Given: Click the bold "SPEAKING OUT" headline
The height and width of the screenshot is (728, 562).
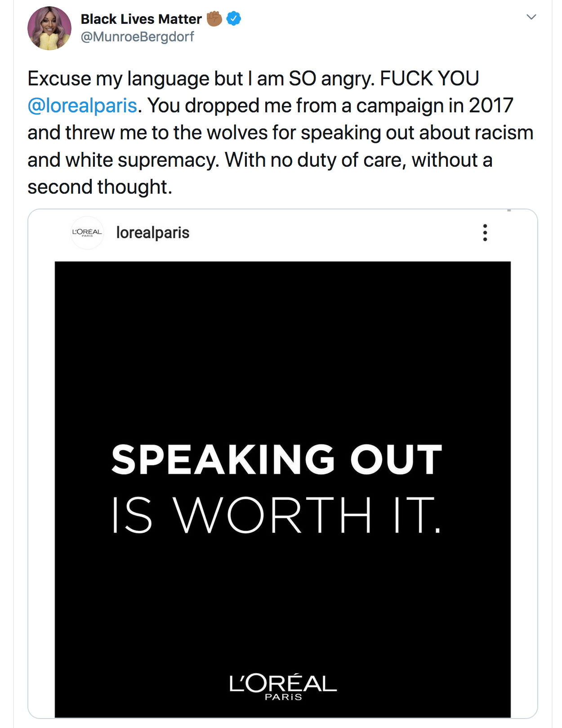Looking at the screenshot, I should pyautogui.click(x=277, y=459).
